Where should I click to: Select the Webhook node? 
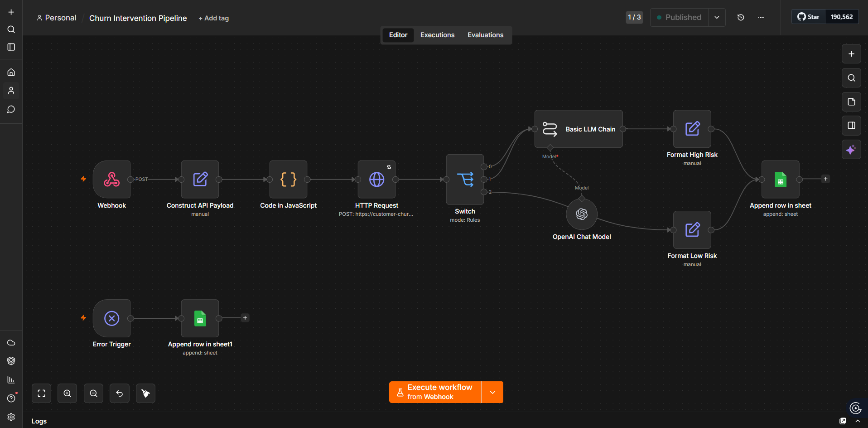(x=112, y=180)
